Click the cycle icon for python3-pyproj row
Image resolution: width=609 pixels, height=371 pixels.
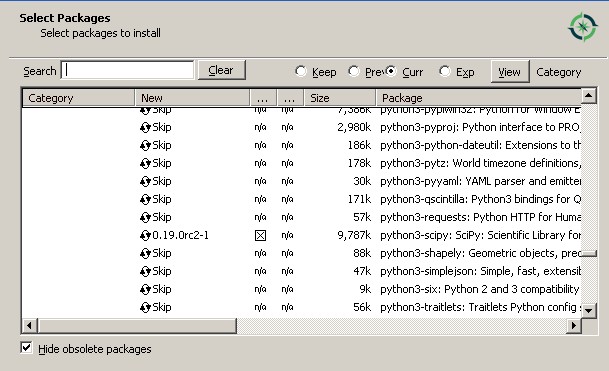tap(145, 127)
